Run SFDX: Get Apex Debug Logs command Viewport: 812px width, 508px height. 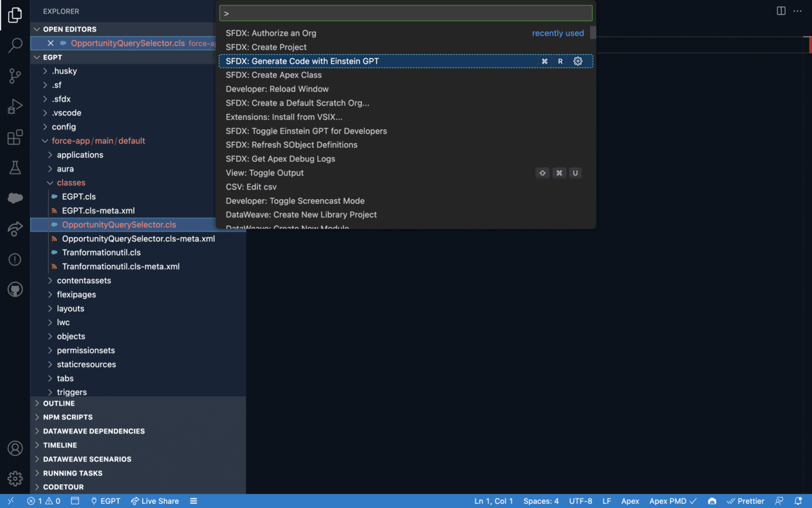[x=406, y=158]
